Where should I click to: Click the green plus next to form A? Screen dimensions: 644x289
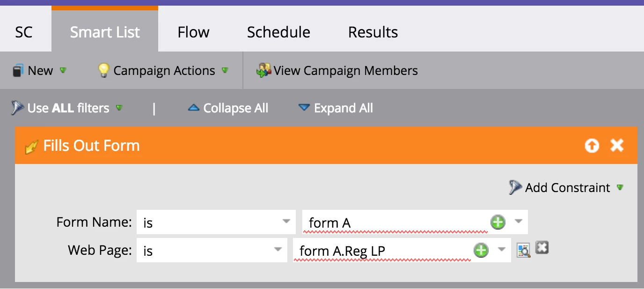[x=498, y=222]
